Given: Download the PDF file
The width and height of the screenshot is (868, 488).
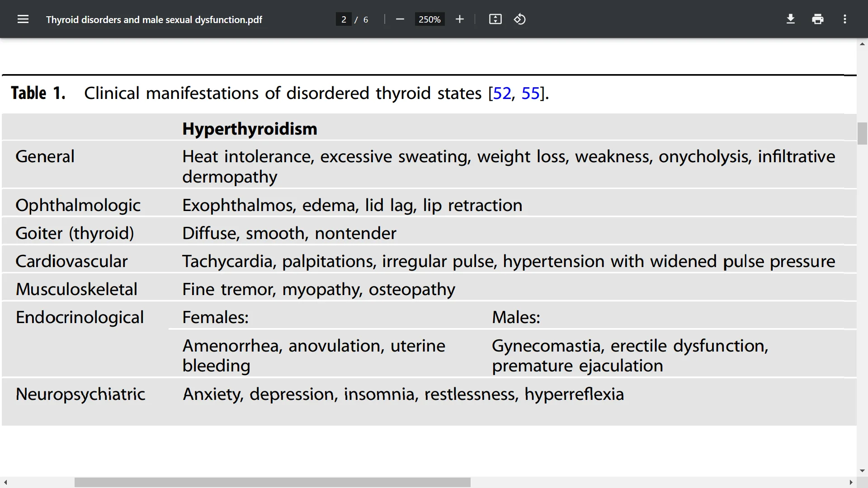Looking at the screenshot, I should coord(790,19).
